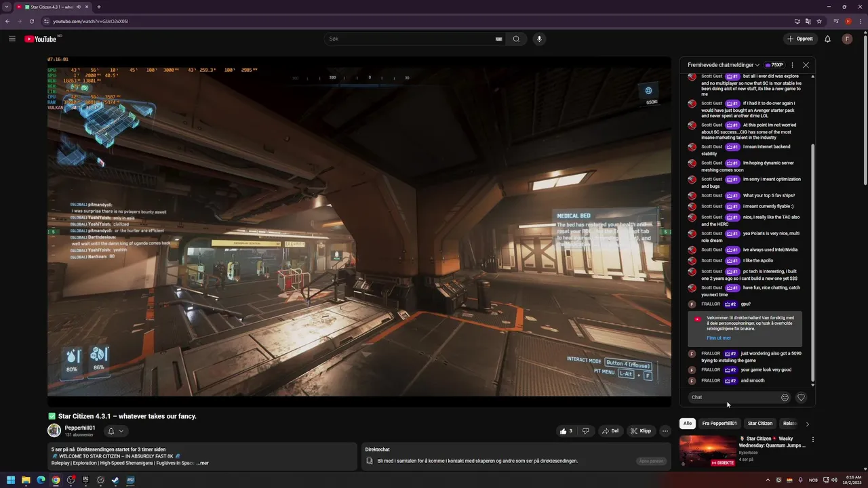
Task: Open the YouTube account avatar menu
Action: pyautogui.click(x=847, y=39)
